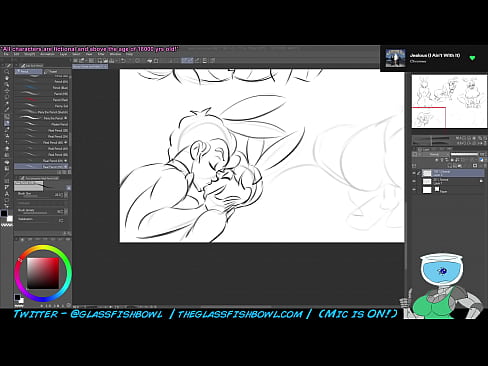Click the Navigator canvas thumbnail
This screenshot has height=366, width=488.
pos(449,101)
